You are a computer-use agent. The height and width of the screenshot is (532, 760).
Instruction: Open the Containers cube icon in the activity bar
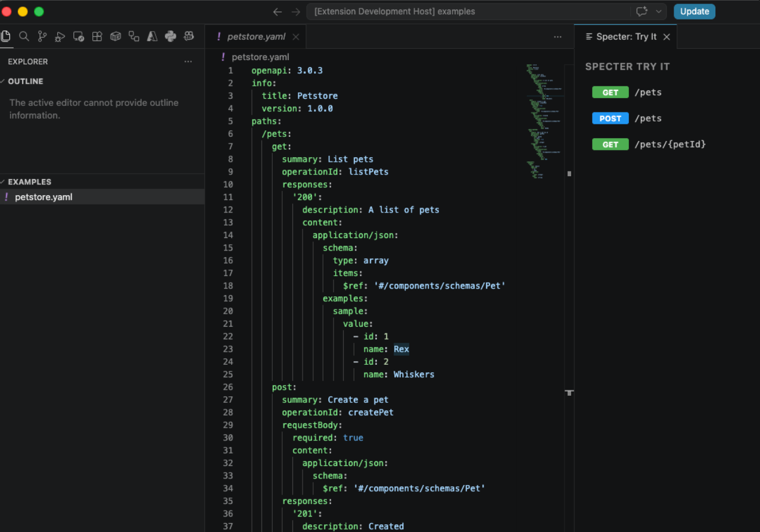pyautogui.click(x=116, y=36)
